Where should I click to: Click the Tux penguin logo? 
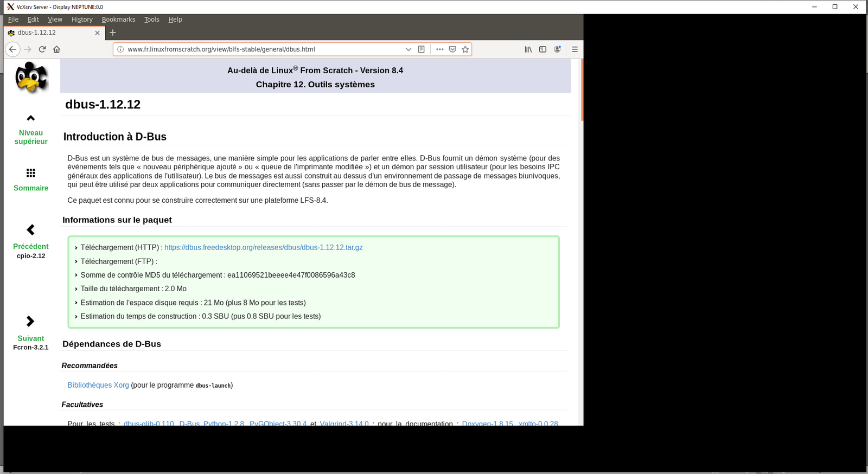[x=31, y=77]
